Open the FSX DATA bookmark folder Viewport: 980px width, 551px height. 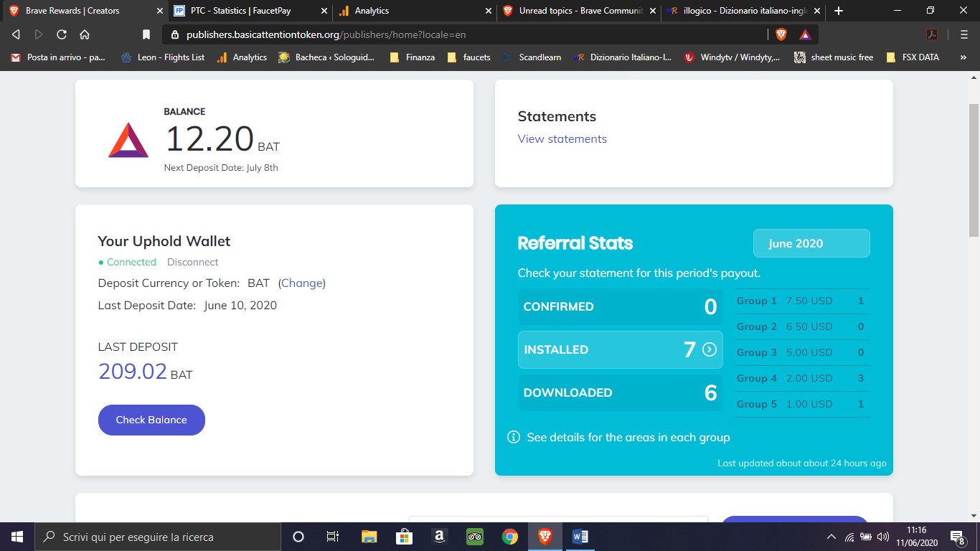tap(913, 57)
